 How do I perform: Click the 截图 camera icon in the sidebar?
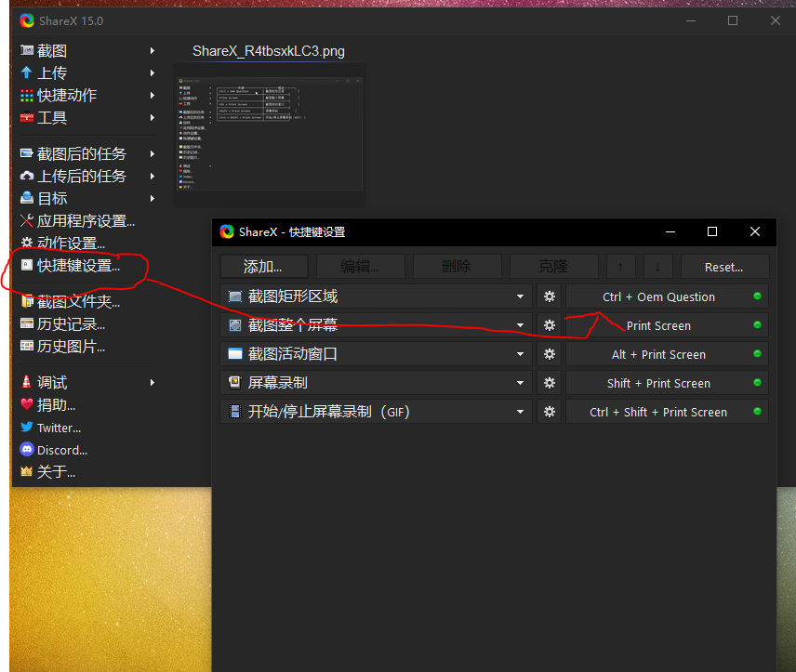[x=26, y=50]
